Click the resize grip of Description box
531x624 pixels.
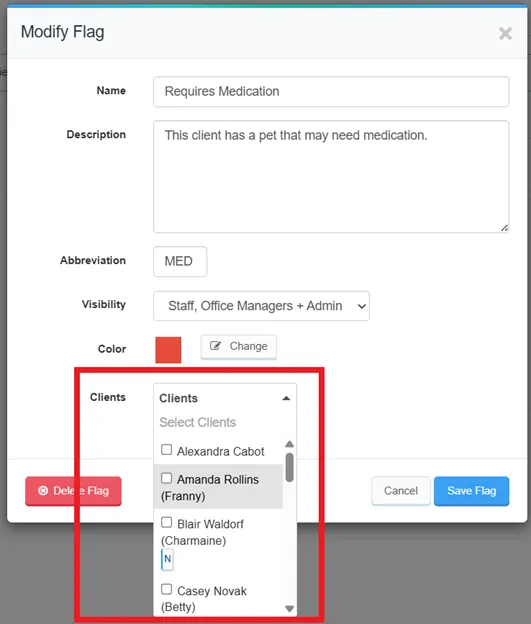tap(504, 228)
